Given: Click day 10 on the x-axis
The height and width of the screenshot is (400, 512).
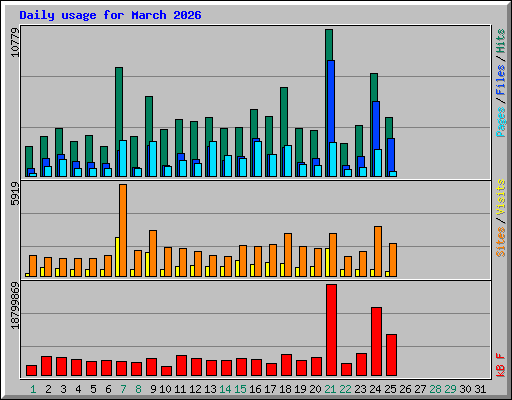Looking at the screenshot, I should [165, 389].
